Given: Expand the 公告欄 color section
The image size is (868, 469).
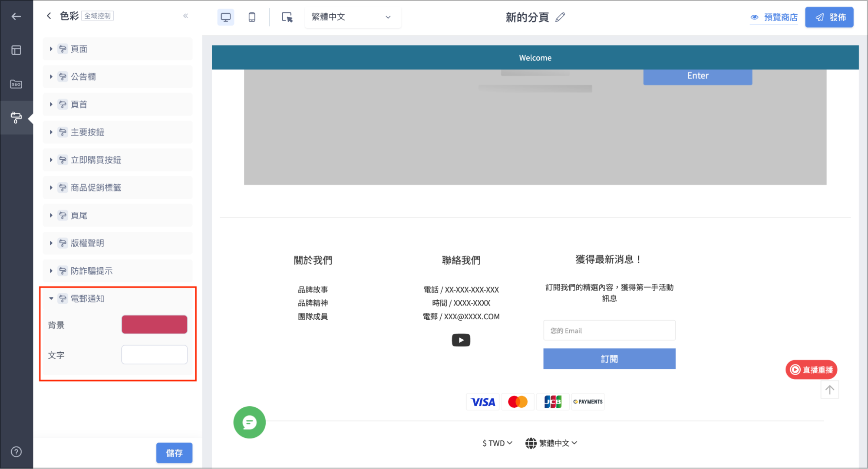Looking at the screenshot, I should [x=117, y=77].
